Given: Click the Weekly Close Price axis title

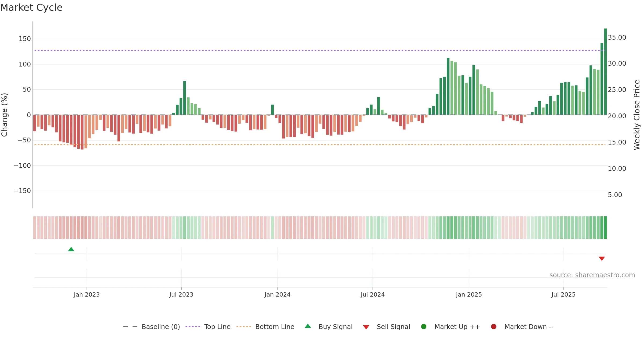Looking at the screenshot, I should point(637,115).
